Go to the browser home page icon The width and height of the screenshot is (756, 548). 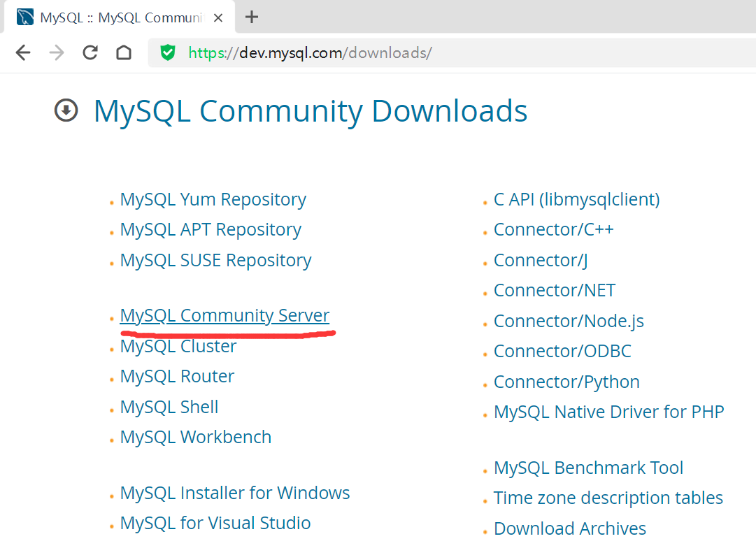(x=124, y=52)
